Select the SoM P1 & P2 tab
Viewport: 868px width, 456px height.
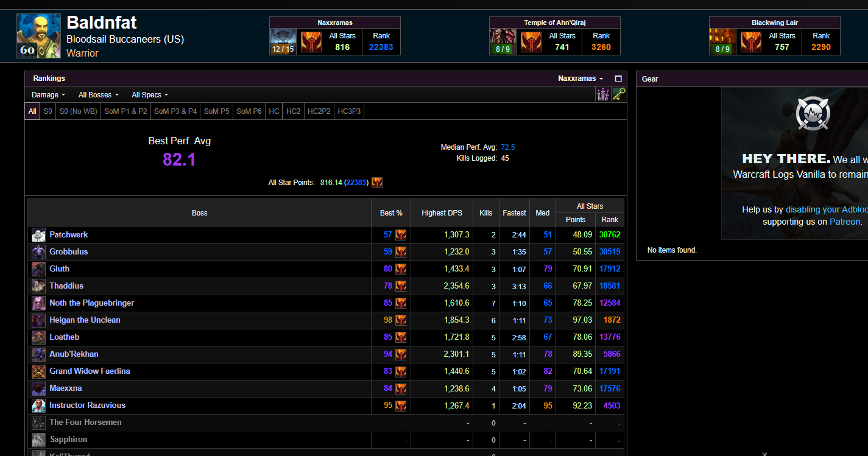(125, 111)
